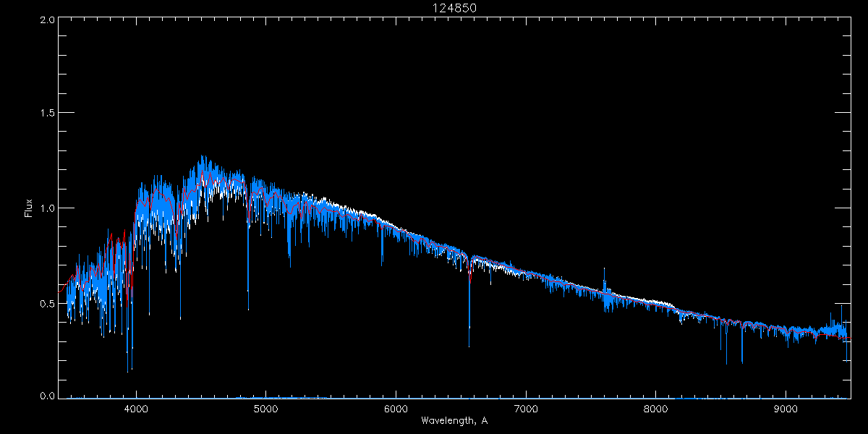
Task: Click the deepest absorption dip just below 4000
Action: (x=128, y=371)
